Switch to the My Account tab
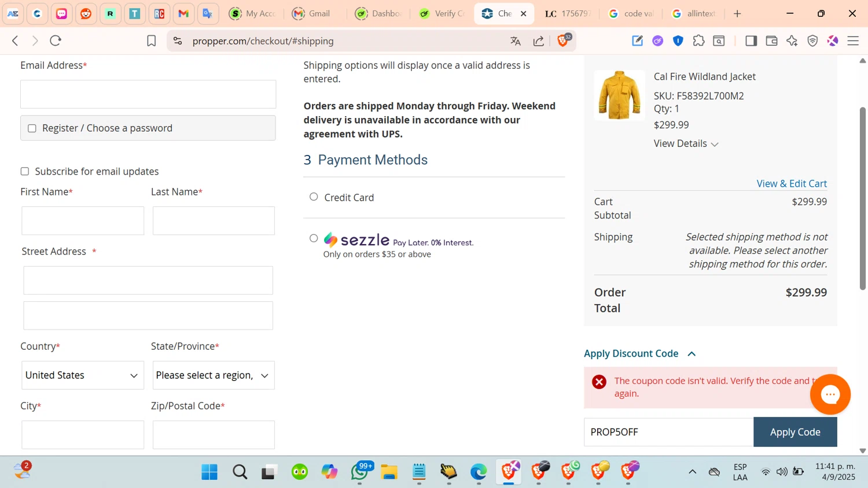This screenshot has width=868, height=488. click(x=253, y=13)
